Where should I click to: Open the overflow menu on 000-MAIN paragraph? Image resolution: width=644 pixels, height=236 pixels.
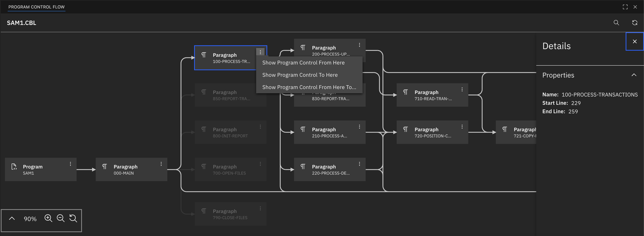click(161, 164)
